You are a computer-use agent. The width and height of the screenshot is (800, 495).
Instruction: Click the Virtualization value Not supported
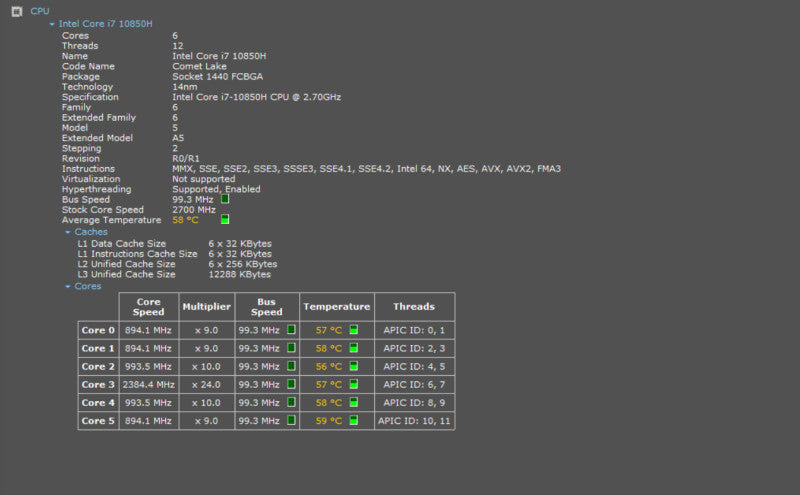(204, 179)
